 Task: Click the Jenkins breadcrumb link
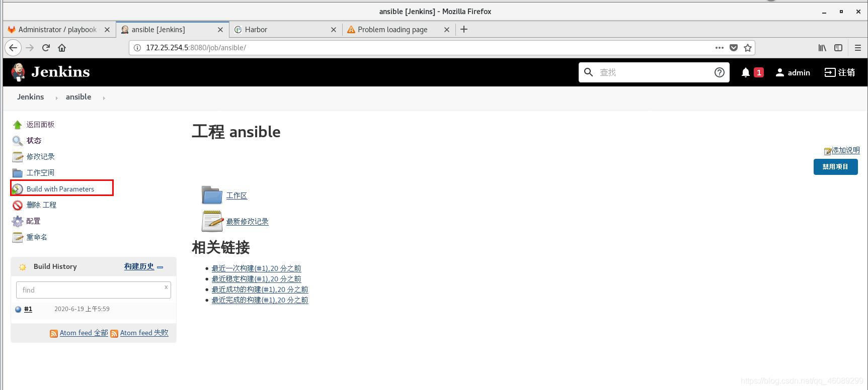click(30, 97)
